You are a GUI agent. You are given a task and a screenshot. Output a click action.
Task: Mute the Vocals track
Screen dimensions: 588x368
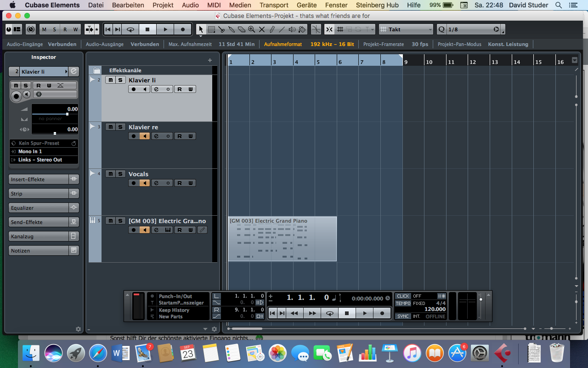(x=110, y=174)
